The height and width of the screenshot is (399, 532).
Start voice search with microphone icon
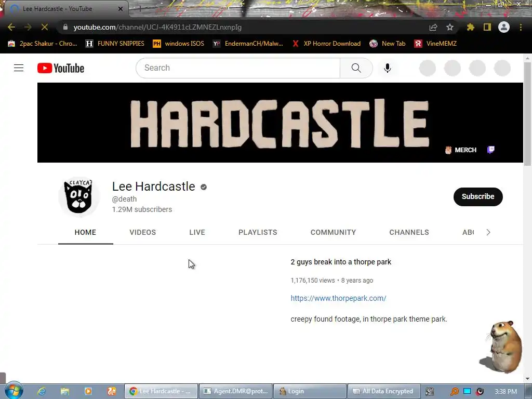(388, 68)
